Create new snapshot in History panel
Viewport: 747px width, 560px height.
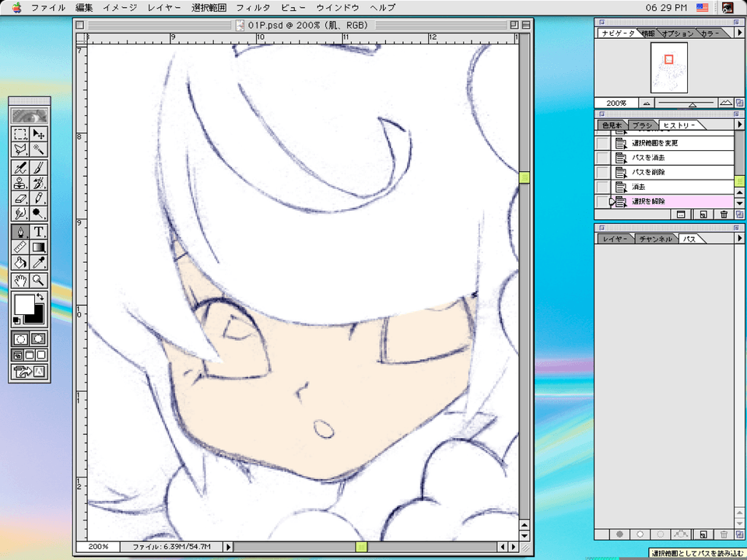703,214
